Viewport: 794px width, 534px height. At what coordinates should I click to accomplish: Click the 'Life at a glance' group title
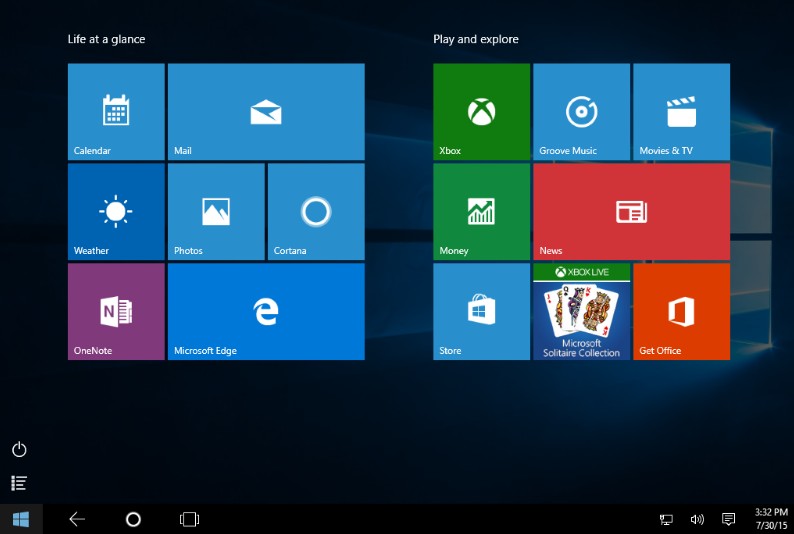tap(106, 39)
